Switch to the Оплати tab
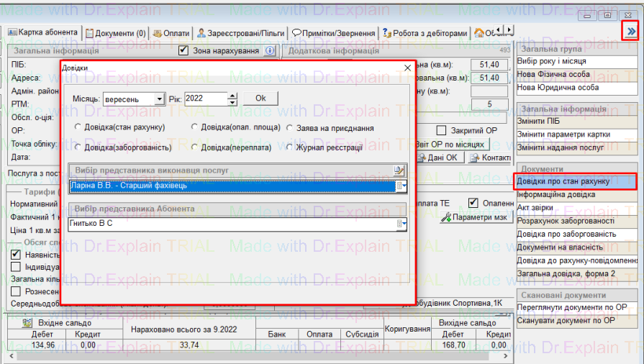Screen dimensions: 644x364 pos(172,33)
